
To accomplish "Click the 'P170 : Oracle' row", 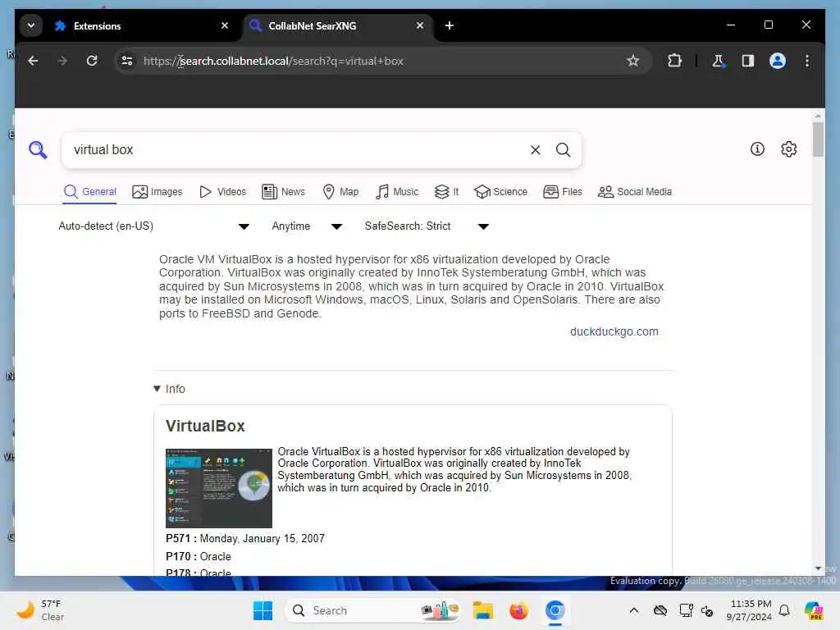I will 199,557.
